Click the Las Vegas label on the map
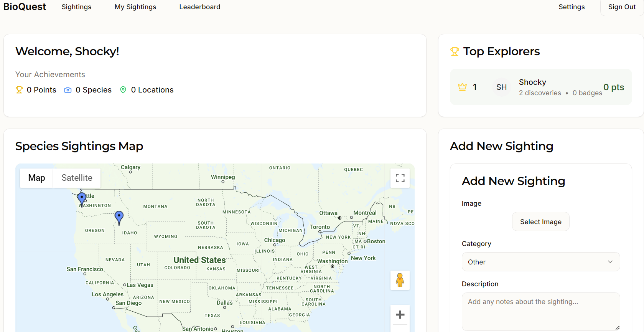Screen dimensions: 644x332 click(x=140, y=285)
